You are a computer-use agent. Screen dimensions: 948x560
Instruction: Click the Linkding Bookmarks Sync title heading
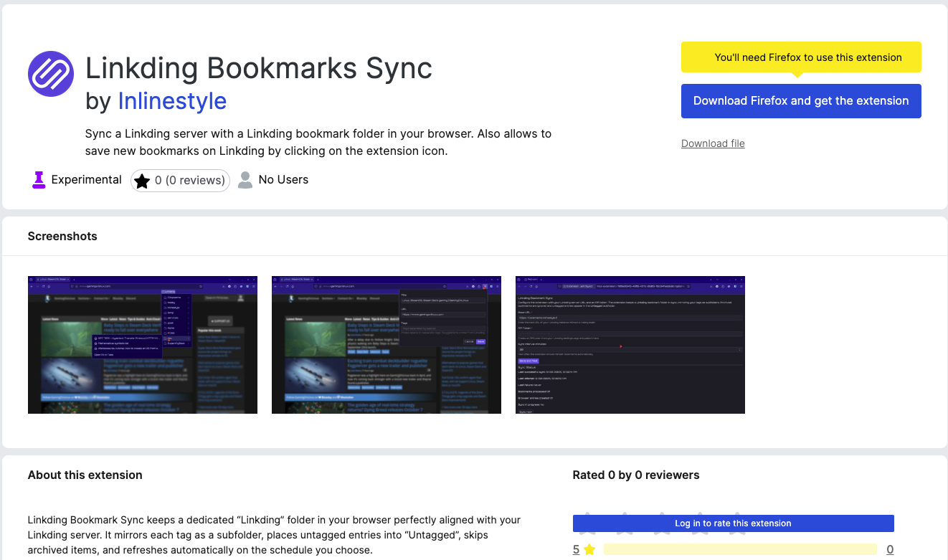coord(259,68)
